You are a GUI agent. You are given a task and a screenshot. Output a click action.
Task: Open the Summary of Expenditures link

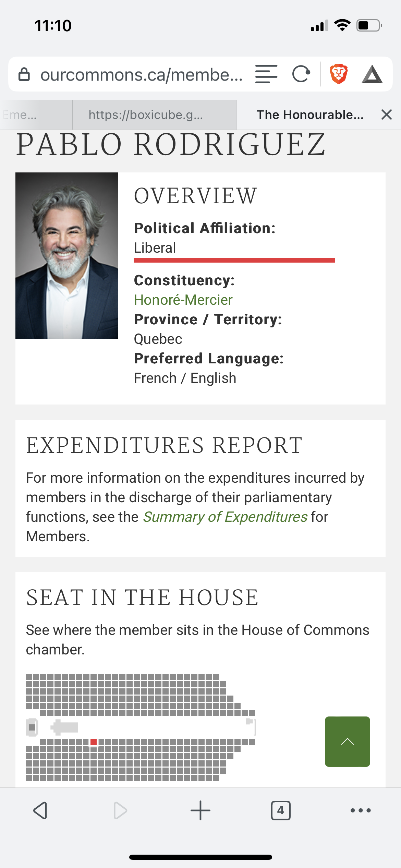[x=225, y=517]
